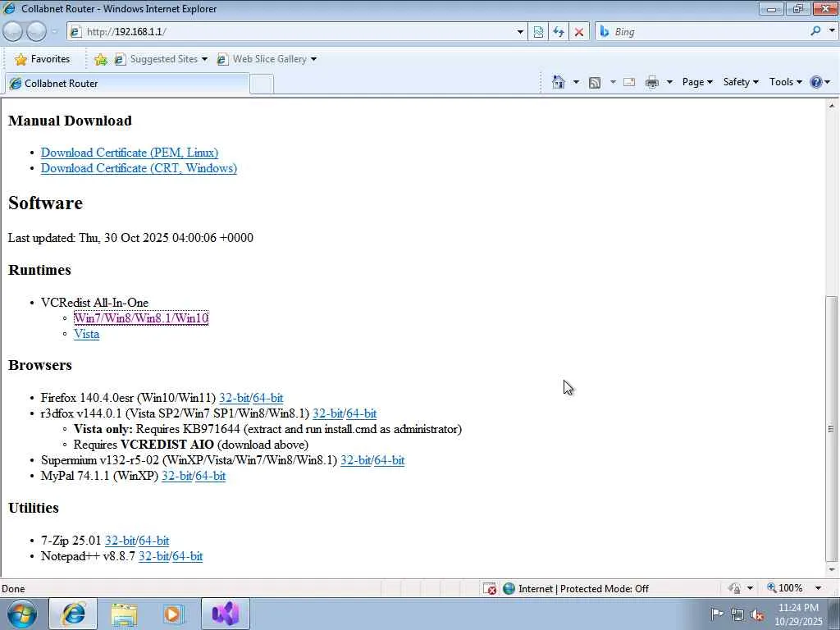840x630 pixels.
Task: Open the Help dropdown arrow
Action: [828, 82]
